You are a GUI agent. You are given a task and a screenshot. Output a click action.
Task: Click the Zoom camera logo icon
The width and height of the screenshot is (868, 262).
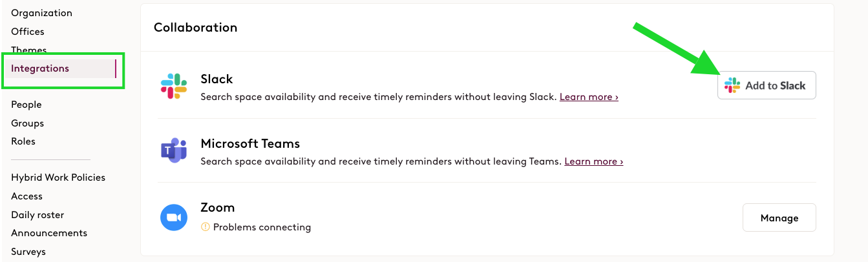click(x=173, y=217)
